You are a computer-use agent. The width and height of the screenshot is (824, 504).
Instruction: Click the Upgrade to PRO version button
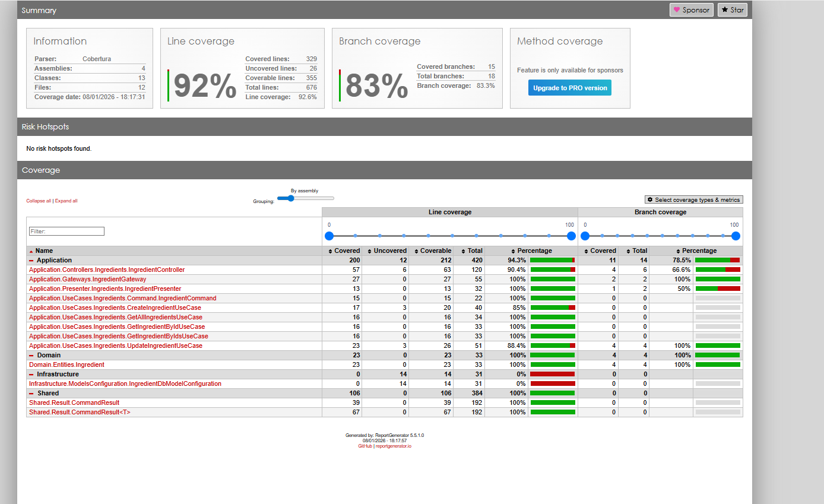tap(569, 88)
